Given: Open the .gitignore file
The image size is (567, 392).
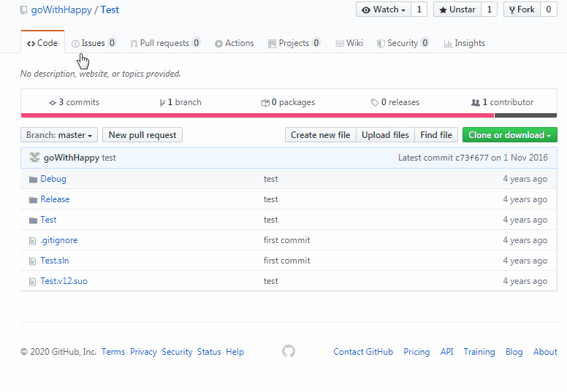Looking at the screenshot, I should [59, 240].
